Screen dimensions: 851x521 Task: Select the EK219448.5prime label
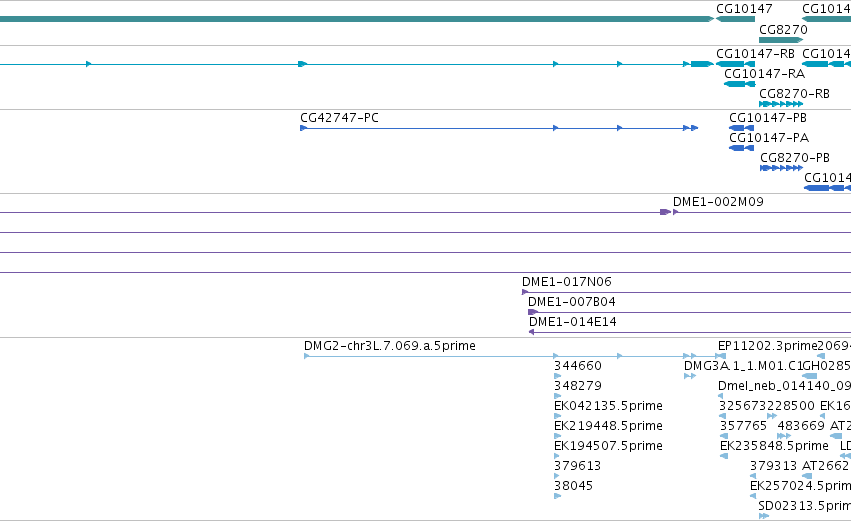pos(608,427)
